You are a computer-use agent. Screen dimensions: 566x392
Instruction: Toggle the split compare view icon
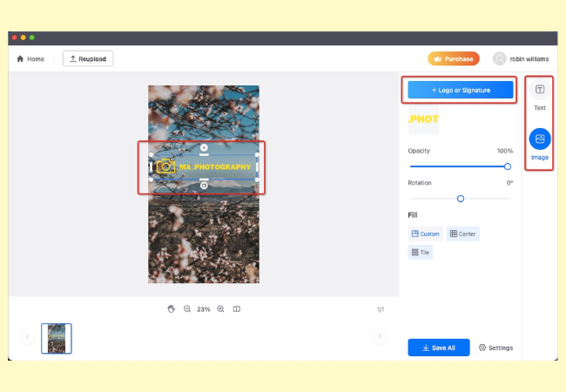[x=237, y=308]
